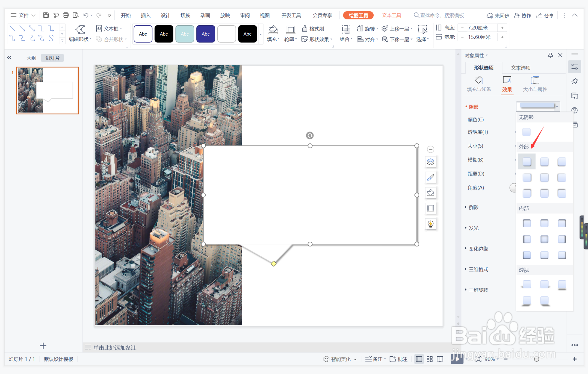The height and width of the screenshot is (374, 588).
Task: Click Align (对齐) tool
Action: tap(367, 39)
